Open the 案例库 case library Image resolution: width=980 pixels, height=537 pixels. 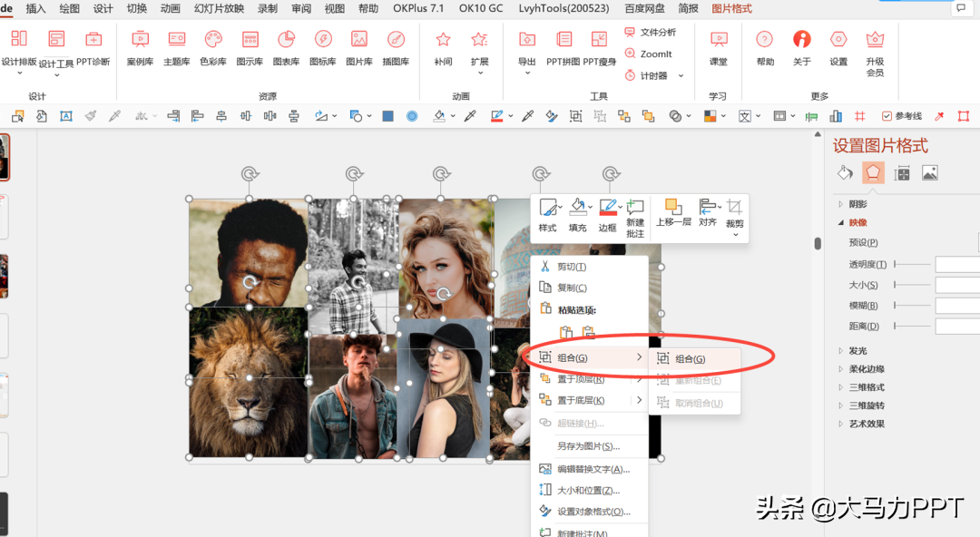[x=140, y=49]
